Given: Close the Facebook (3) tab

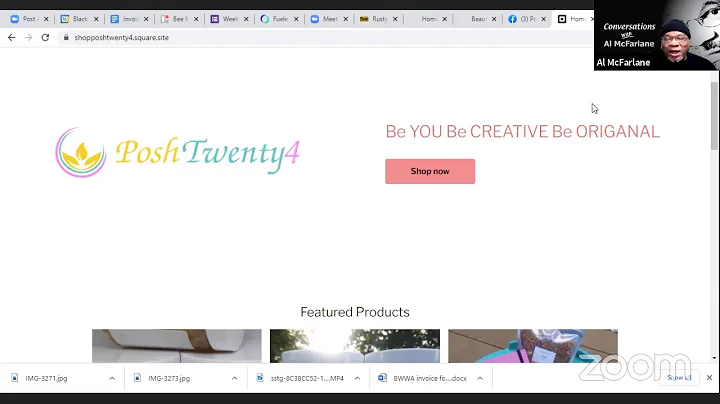Looking at the screenshot, I should pyautogui.click(x=544, y=19).
